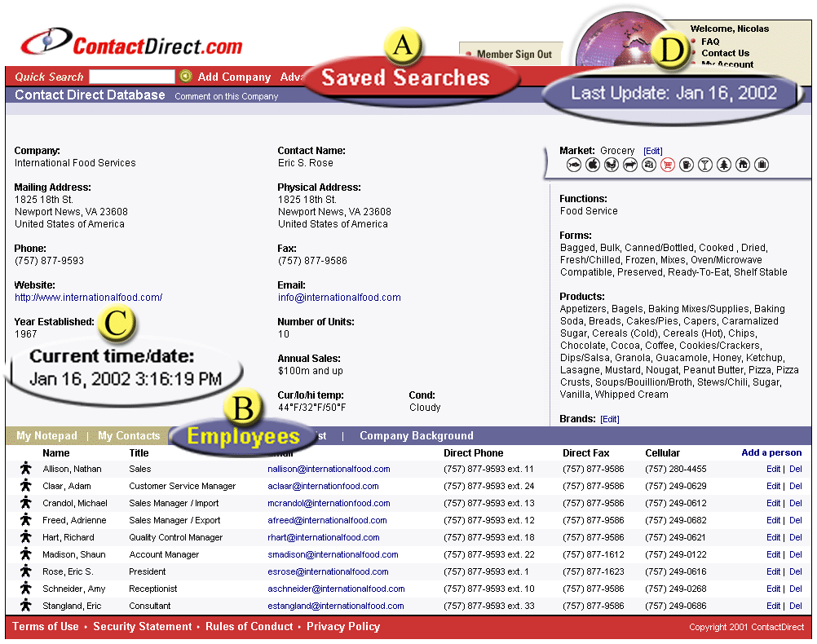Open the My Notepad tab
817x644 pixels.
click(x=47, y=435)
